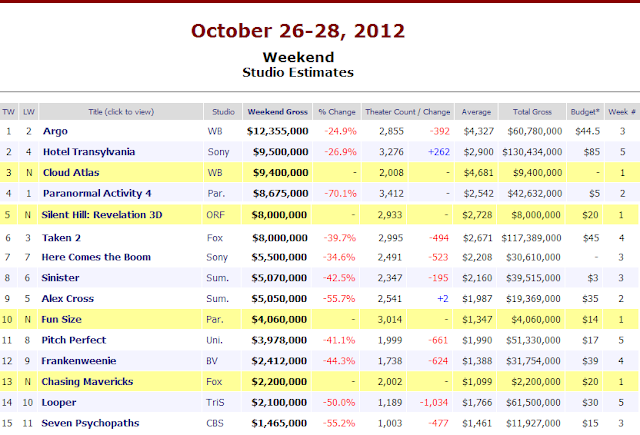Select the +2 theater change value
The image size is (640, 435).
coord(443,298)
